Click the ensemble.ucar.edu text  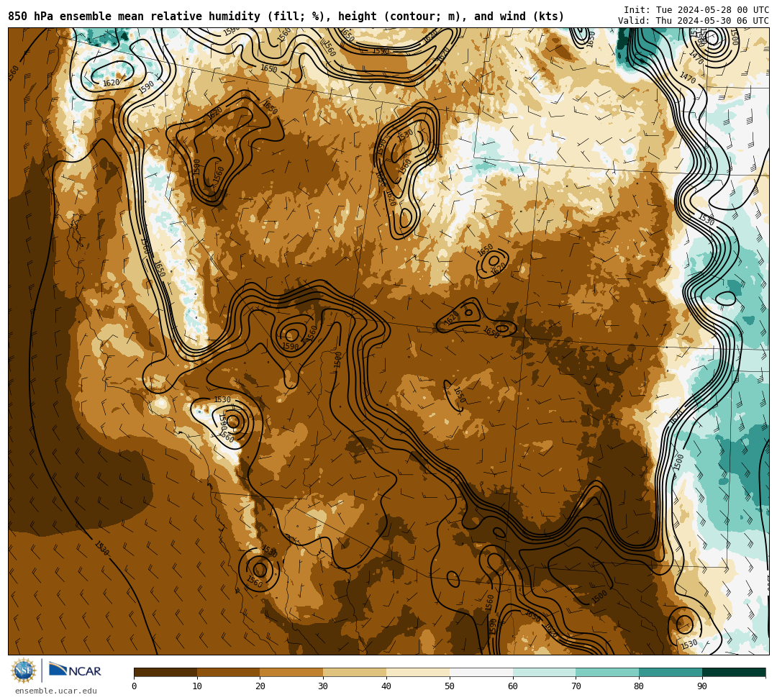[x=56, y=691]
